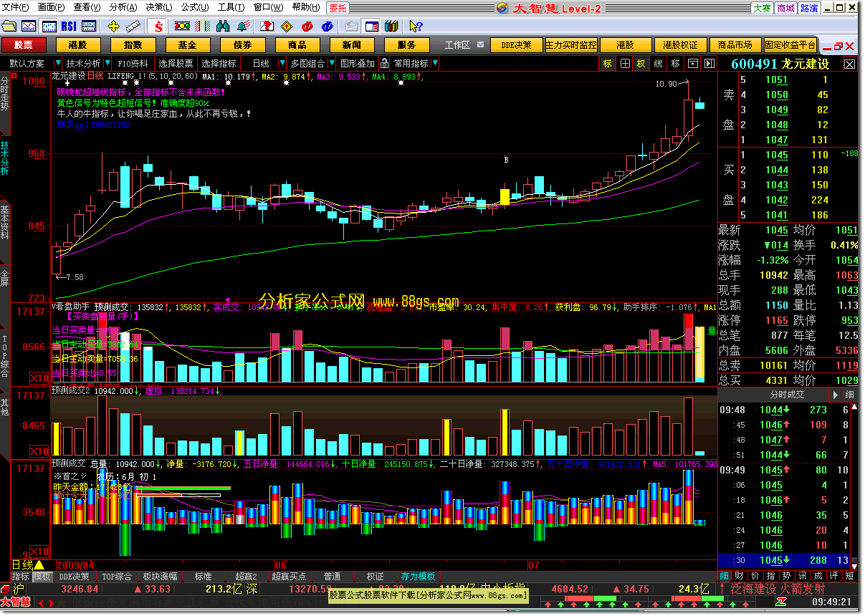Click the binoculars search icon
Screen dimensions: 865x616
tap(222, 27)
